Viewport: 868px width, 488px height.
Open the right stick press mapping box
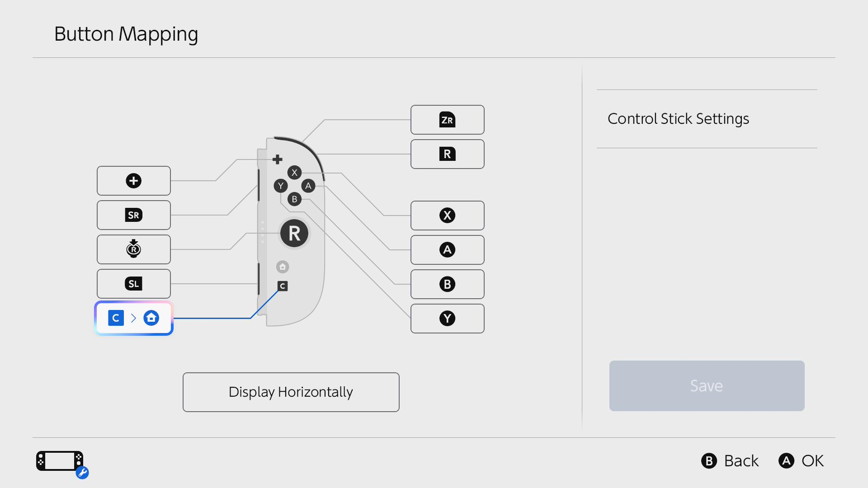tap(133, 249)
